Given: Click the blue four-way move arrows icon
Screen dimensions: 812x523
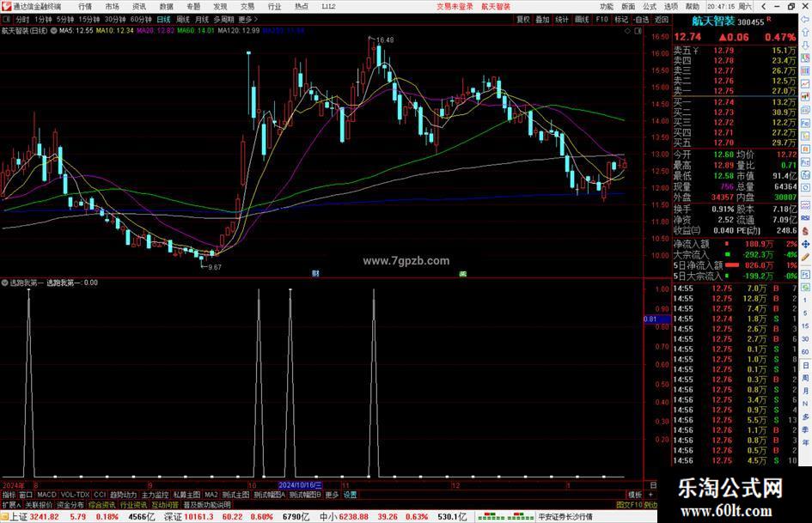Looking at the screenshot, I should (805, 244).
